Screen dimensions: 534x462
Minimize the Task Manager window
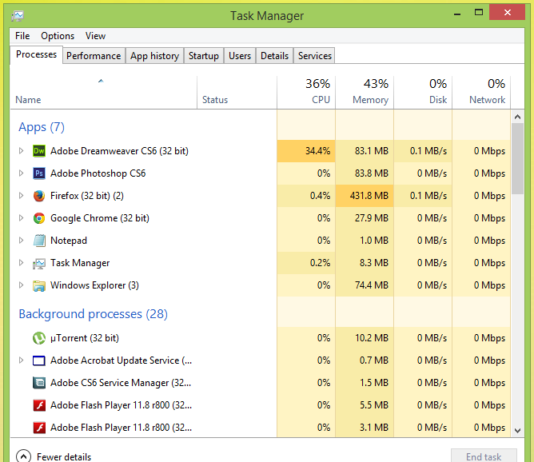(x=457, y=14)
